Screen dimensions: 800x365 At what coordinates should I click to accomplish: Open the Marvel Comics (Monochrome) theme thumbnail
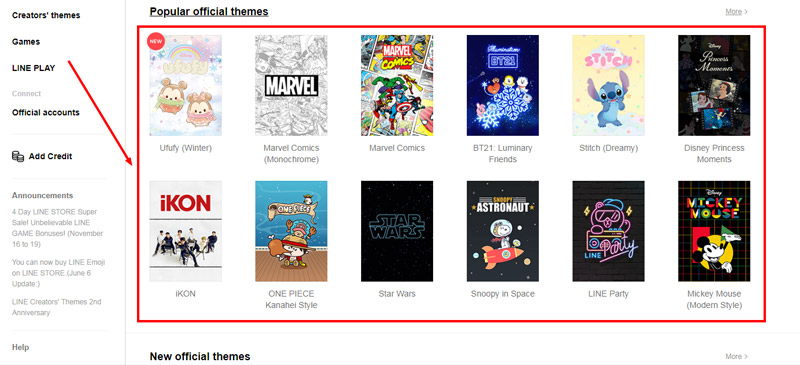pos(291,85)
